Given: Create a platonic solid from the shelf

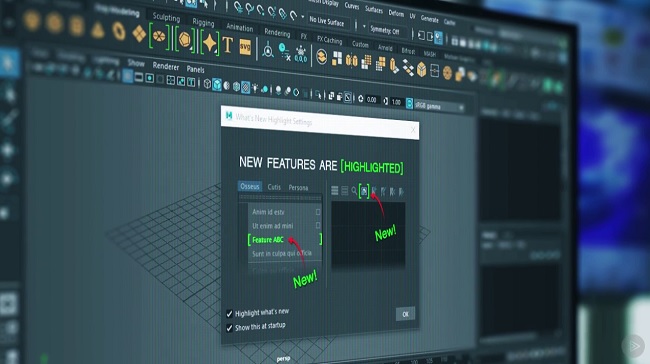Looking at the screenshot, I should pos(184,40).
